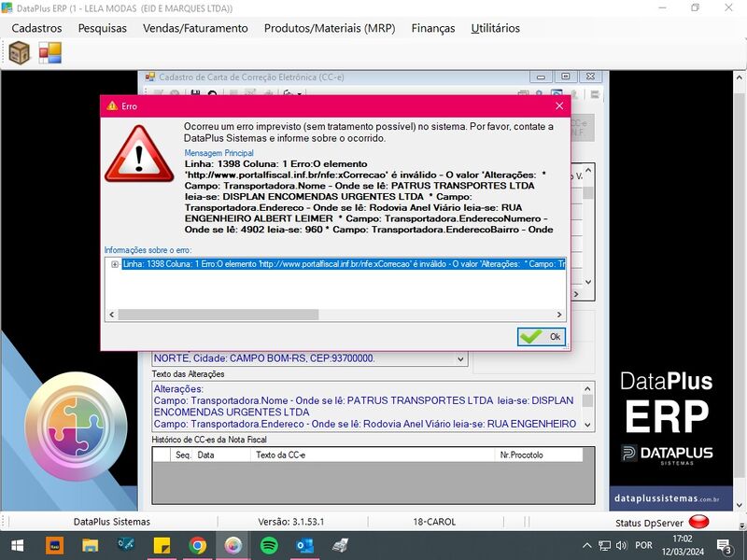Screen dimensions: 747x560
Task: Click up arrow of Texto das Alterações scrollbar
Action: tap(587, 388)
